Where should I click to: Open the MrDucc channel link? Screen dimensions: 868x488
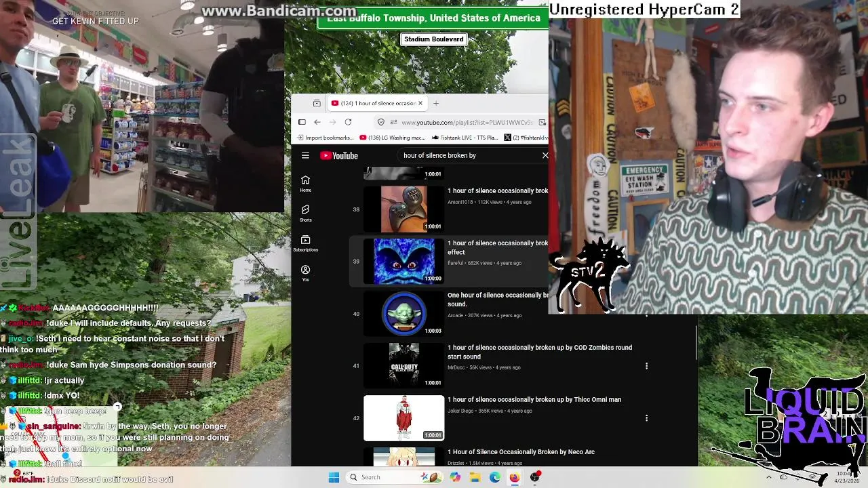click(457, 367)
